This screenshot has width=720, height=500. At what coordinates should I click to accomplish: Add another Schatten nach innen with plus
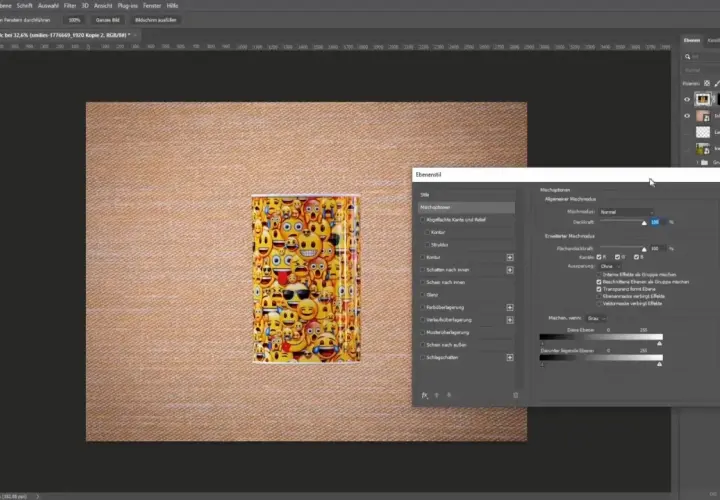click(x=510, y=270)
